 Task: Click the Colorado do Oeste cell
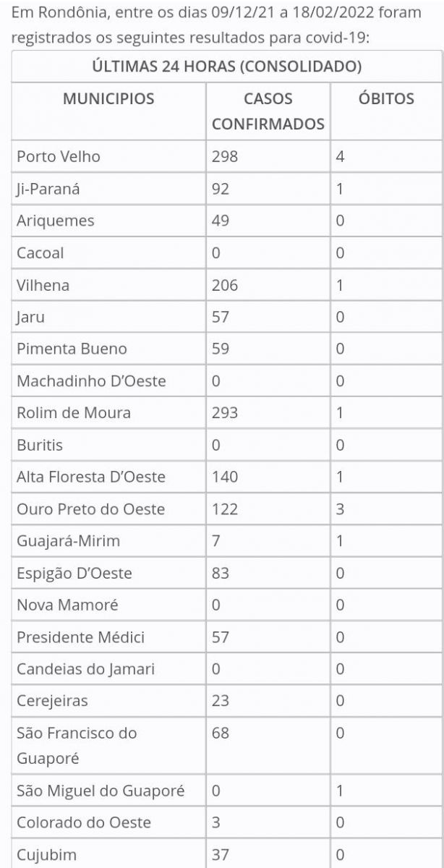pos(84,822)
